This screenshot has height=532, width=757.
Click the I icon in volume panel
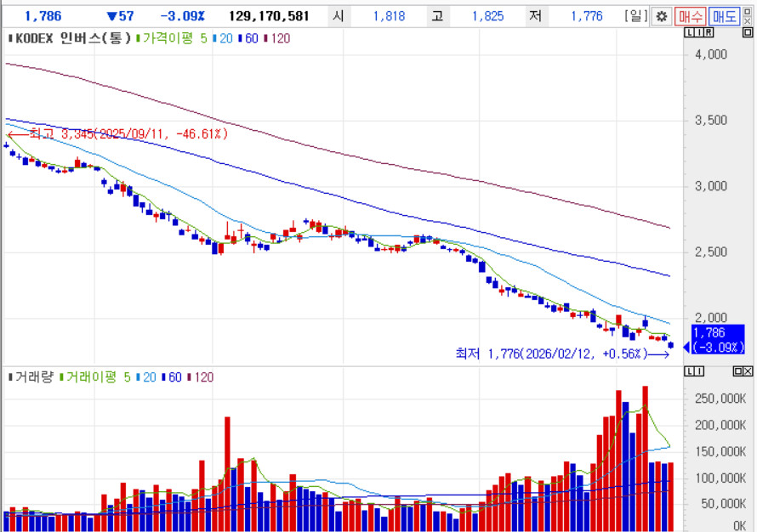[x=699, y=371]
